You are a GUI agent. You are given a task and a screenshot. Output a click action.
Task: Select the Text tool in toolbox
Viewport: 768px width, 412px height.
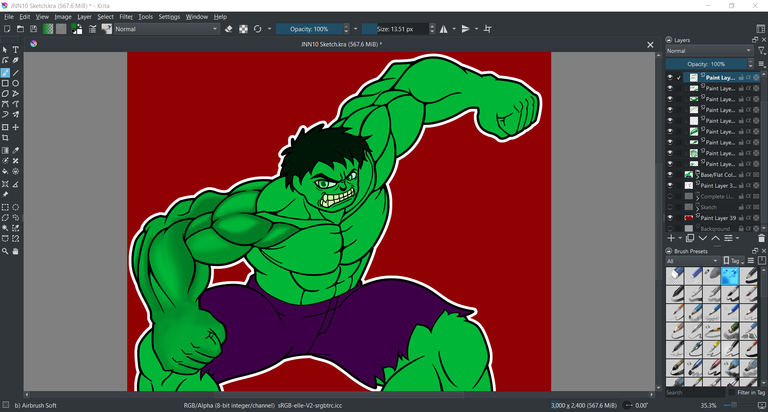16,50
